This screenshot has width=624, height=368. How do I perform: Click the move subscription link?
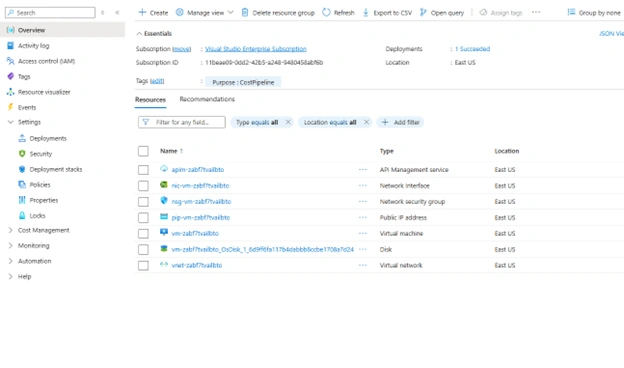(x=181, y=49)
